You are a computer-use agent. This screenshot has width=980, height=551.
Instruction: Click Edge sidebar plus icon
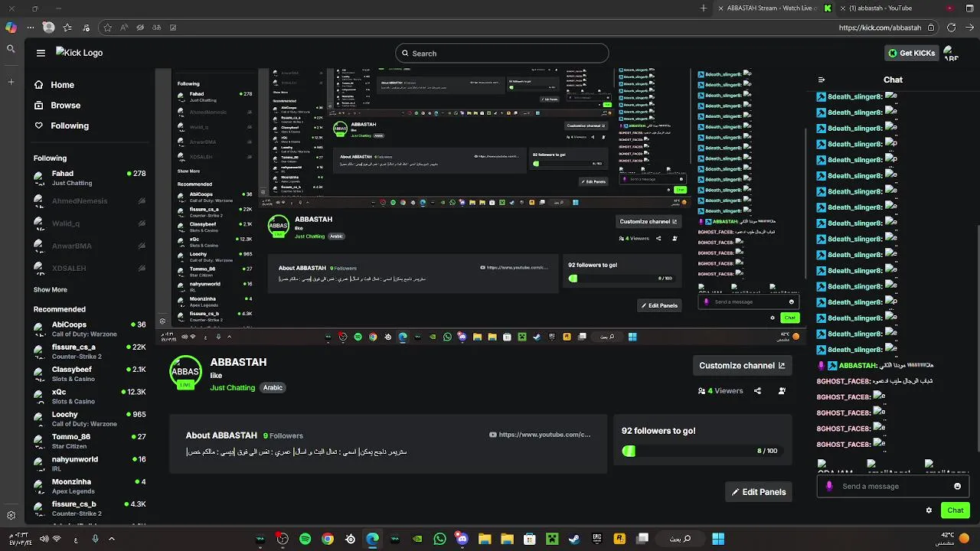(x=11, y=81)
